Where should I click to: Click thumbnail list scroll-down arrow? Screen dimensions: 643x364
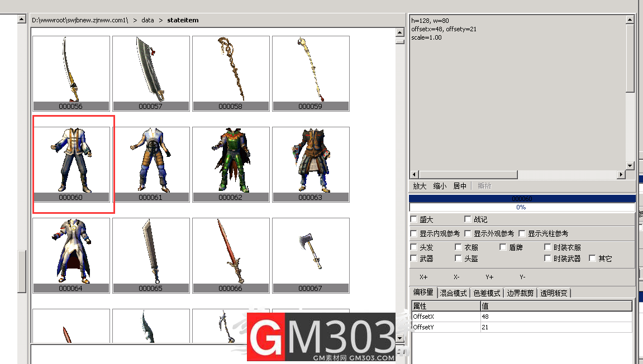point(400,338)
